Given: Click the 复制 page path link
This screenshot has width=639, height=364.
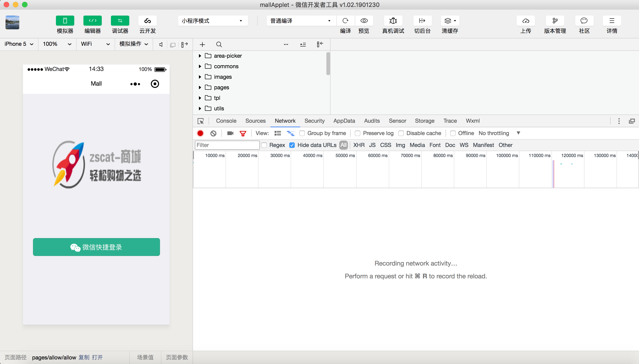Looking at the screenshot, I should point(84,357).
